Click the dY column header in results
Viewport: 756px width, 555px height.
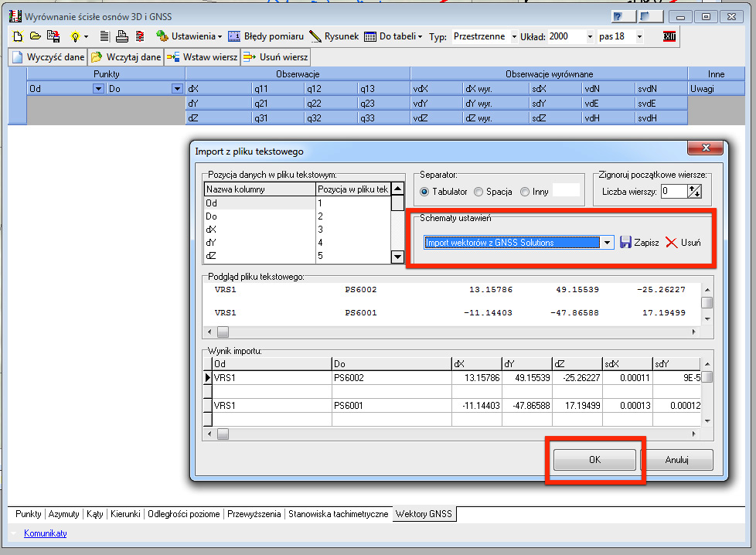pyautogui.click(x=526, y=364)
